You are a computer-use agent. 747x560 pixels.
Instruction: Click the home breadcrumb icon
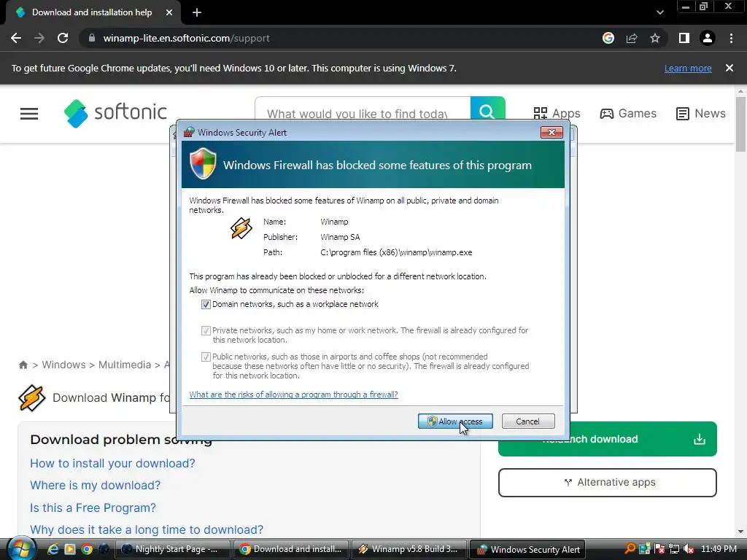tap(23, 365)
